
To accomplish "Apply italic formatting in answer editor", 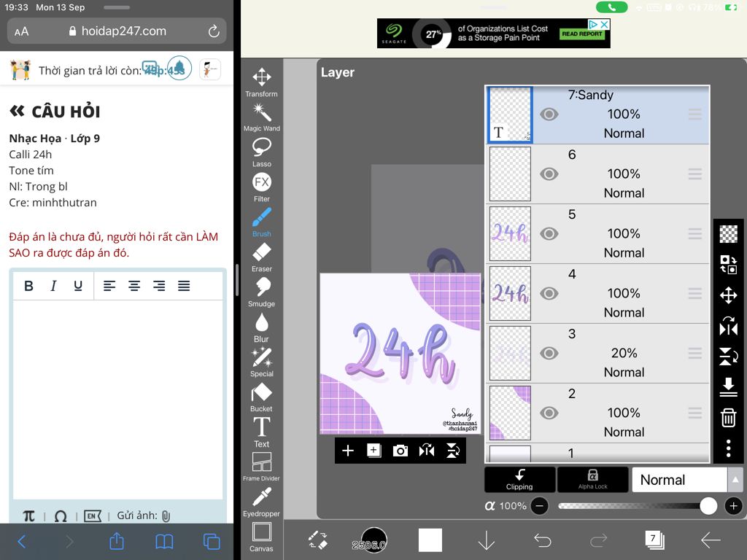I will [x=53, y=286].
